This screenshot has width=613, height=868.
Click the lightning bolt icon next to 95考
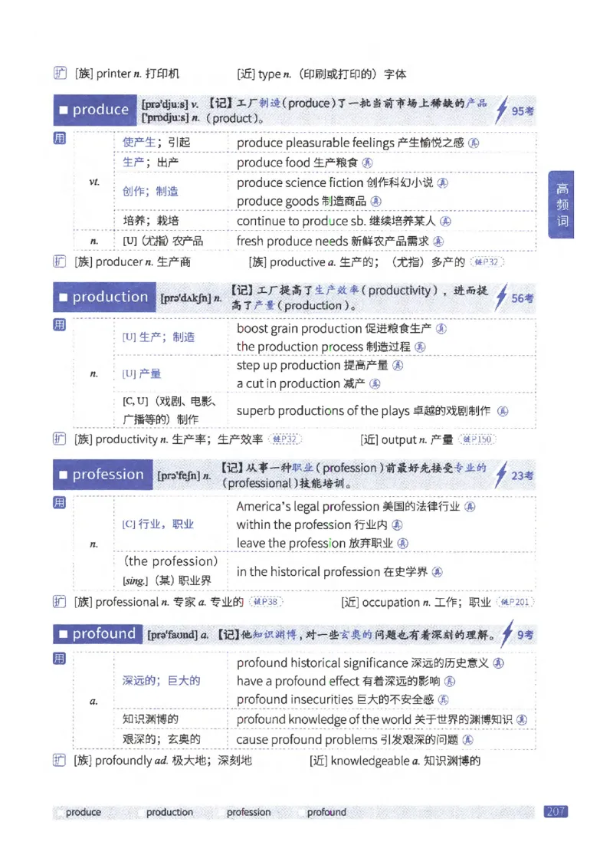503,110
